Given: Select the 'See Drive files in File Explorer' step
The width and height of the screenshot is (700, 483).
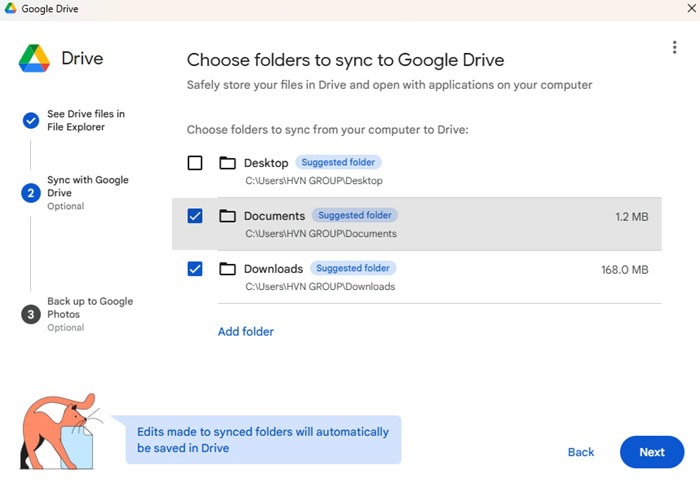Looking at the screenshot, I should click(x=86, y=121).
